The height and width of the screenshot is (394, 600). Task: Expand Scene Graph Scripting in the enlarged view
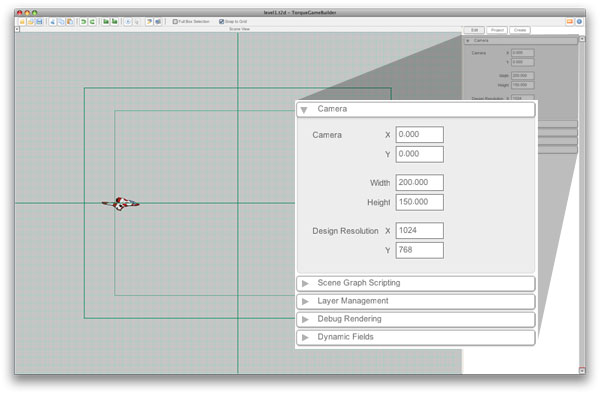coord(416,283)
